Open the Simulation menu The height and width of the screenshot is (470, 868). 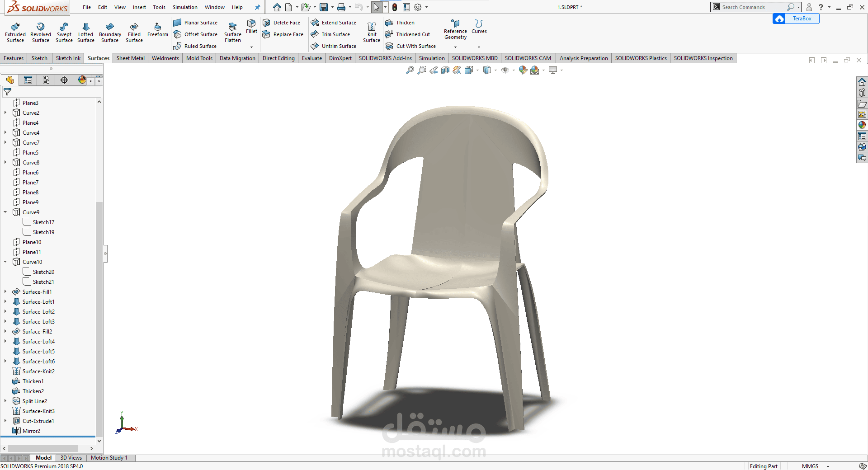tap(185, 7)
